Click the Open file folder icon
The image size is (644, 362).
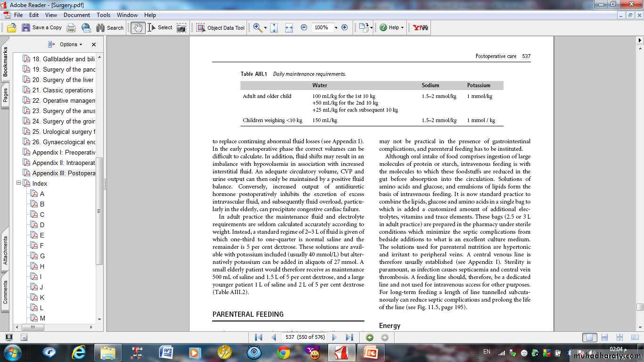point(12,28)
